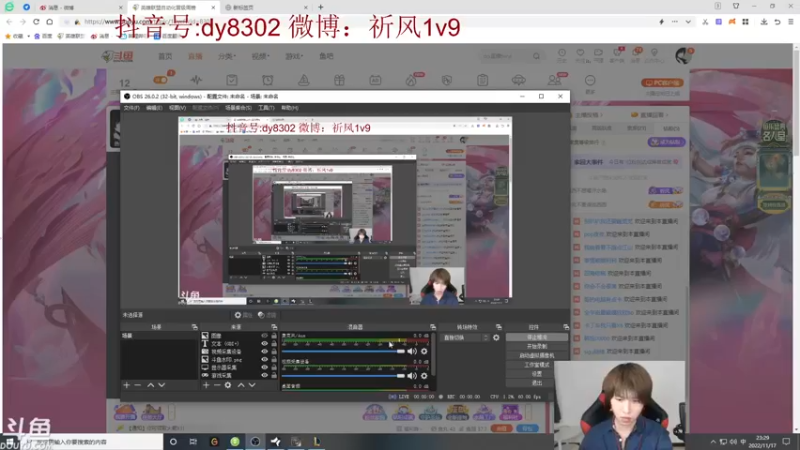Click the Windows taskbar search box
The height and width of the screenshot is (450, 800).
tap(94, 442)
